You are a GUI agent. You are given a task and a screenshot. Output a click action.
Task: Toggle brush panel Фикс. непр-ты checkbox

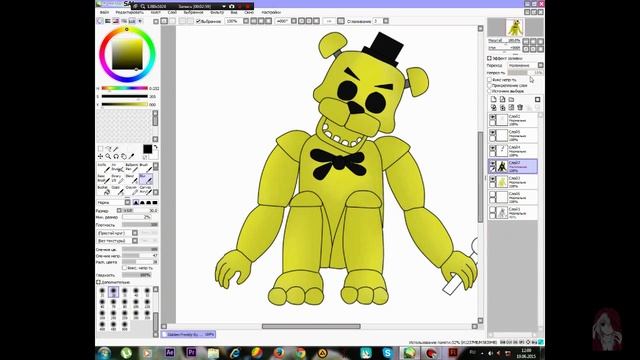click(124, 268)
